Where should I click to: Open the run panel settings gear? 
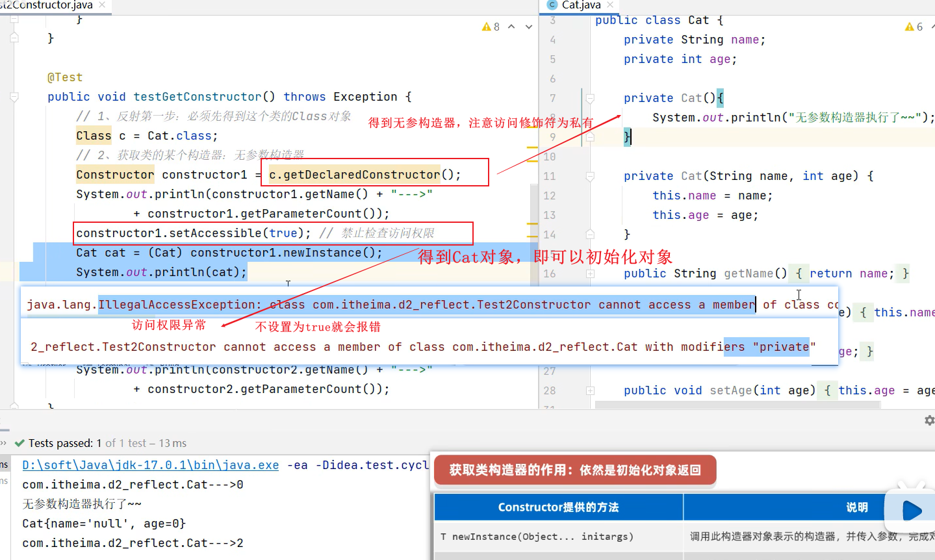929,420
